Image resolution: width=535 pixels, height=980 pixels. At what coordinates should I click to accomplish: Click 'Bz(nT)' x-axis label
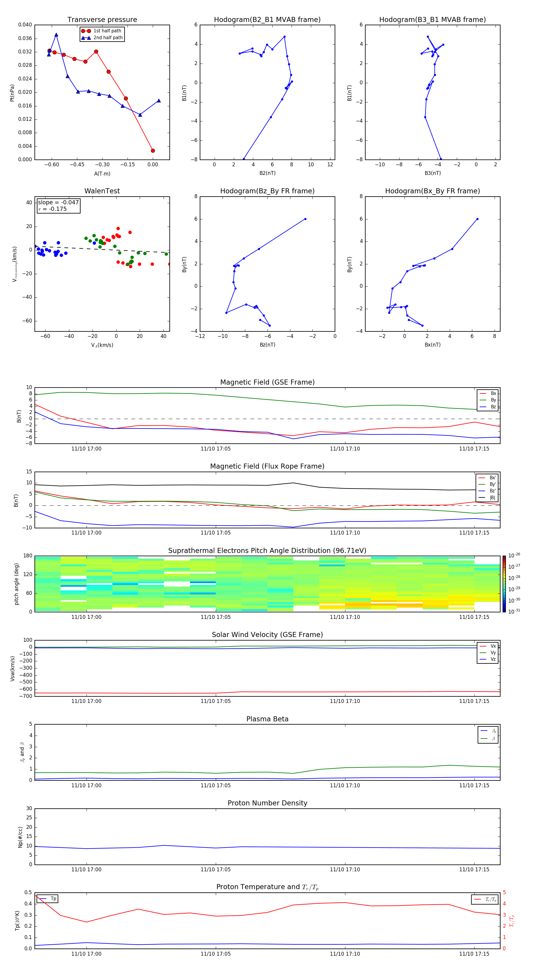coord(267,345)
